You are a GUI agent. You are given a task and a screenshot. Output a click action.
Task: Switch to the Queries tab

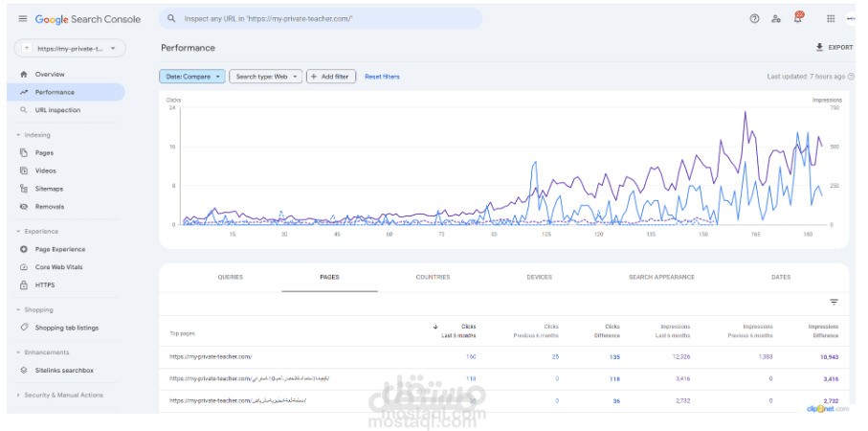[230, 277]
